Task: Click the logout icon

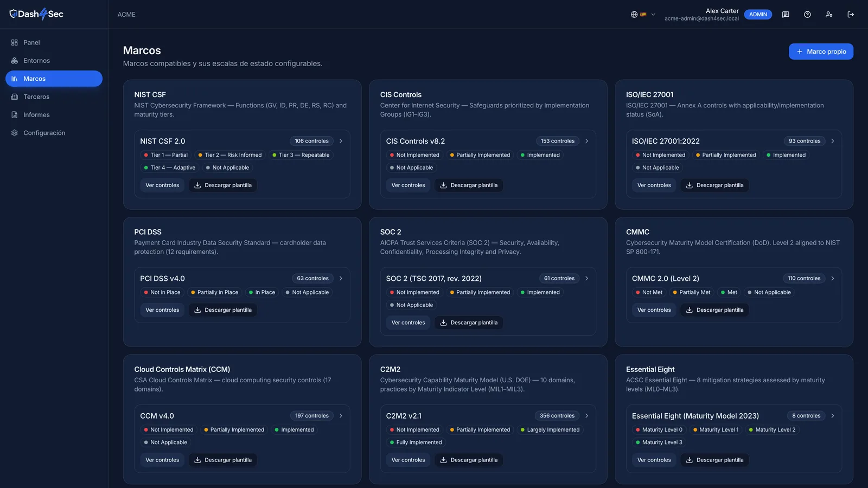Action: click(851, 15)
